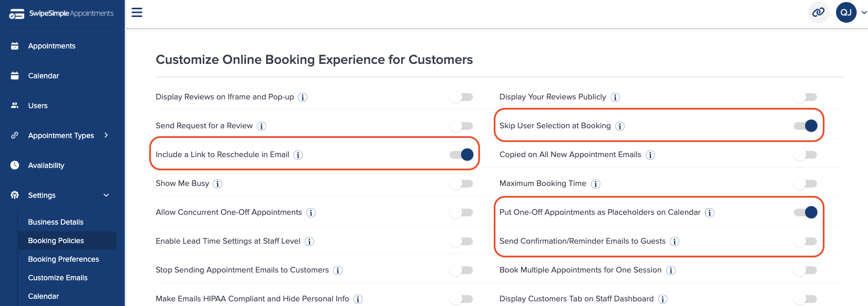Open Booking Preferences submenu item

pyautogui.click(x=63, y=259)
